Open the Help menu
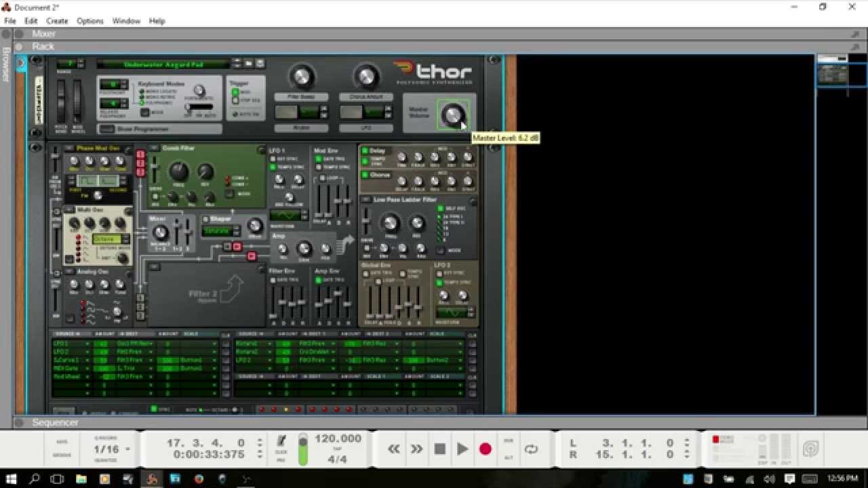This screenshot has width=868, height=488. click(x=157, y=21)
